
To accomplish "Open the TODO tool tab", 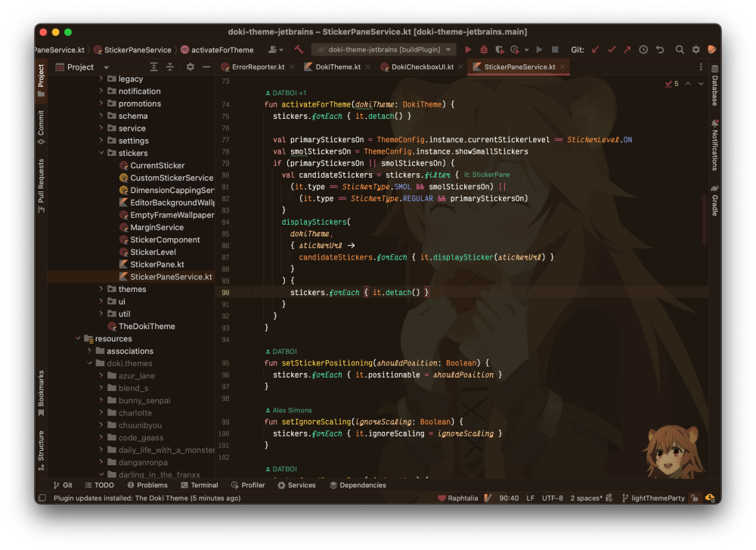I will (99, 486).
